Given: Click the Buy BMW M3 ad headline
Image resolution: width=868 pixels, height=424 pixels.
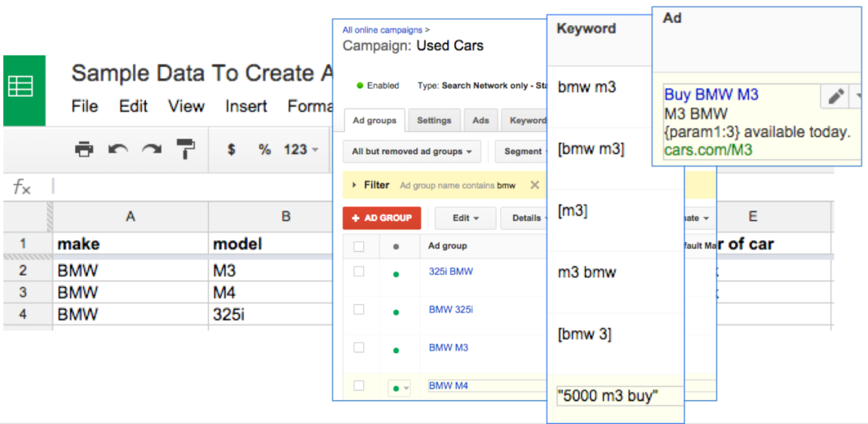Looking at the screenshot, I should (711, 95).
